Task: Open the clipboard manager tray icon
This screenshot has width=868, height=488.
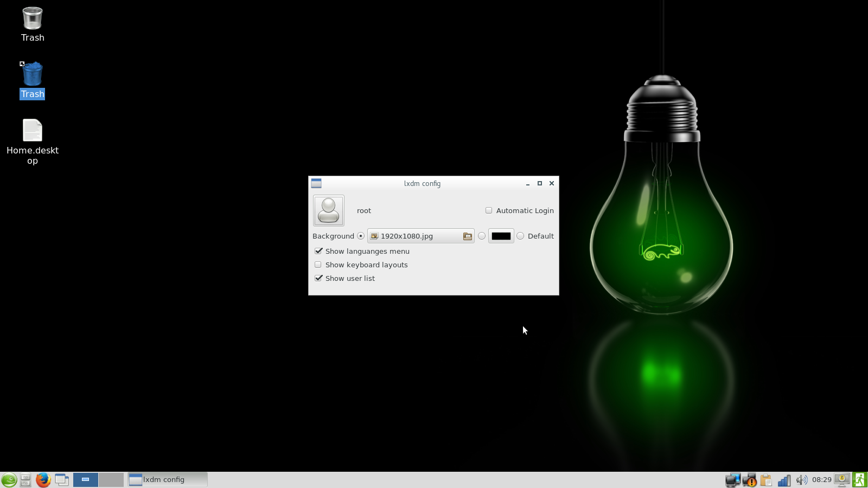Action: 766,480
